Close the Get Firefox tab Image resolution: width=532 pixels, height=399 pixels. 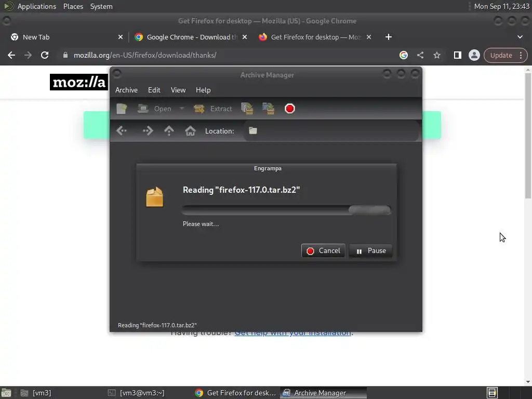369,37
